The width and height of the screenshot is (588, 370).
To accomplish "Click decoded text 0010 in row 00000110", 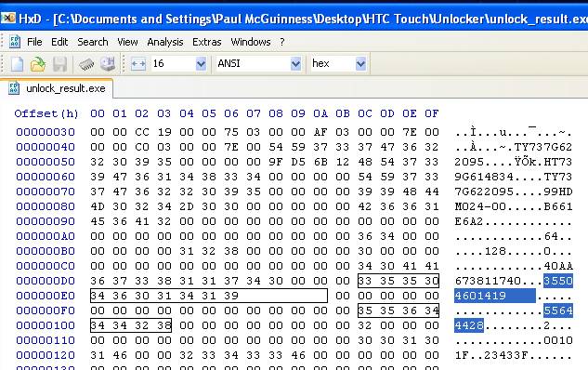I will pyautogui.click(x=558, y=340).
